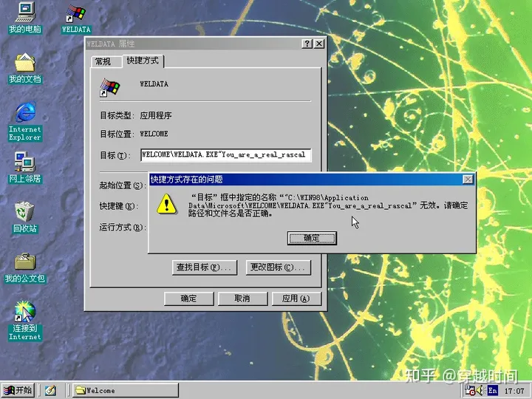Click 应用 in the WELDATA 属性 window

coord(296,299)
